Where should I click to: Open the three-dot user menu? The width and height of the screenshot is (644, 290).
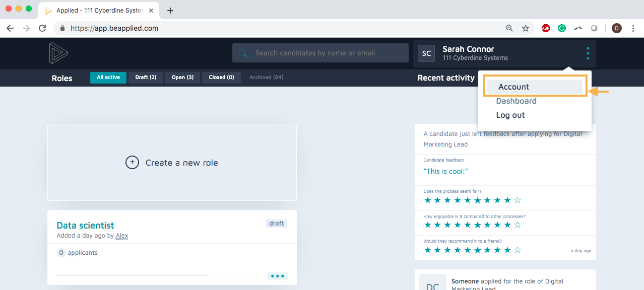(x=588, y=53)
